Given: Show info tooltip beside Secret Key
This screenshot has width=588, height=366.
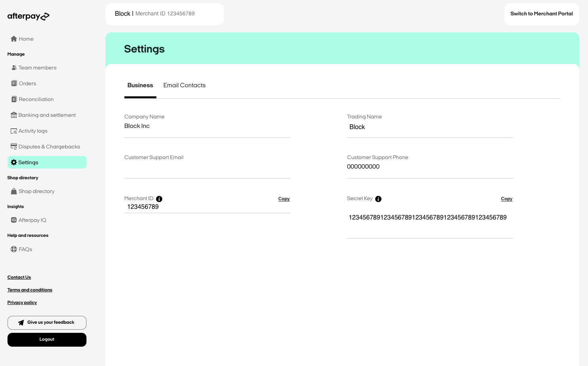Looking at the screenshot, I should [378, 199].
